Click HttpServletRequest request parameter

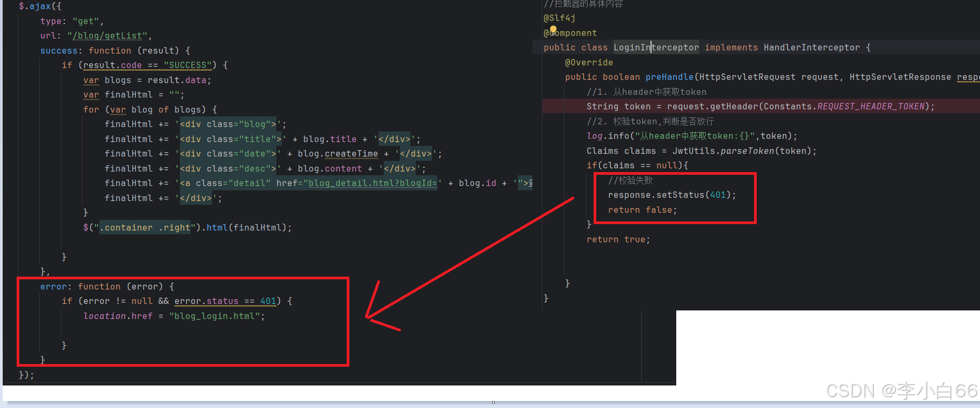point(769,77)
